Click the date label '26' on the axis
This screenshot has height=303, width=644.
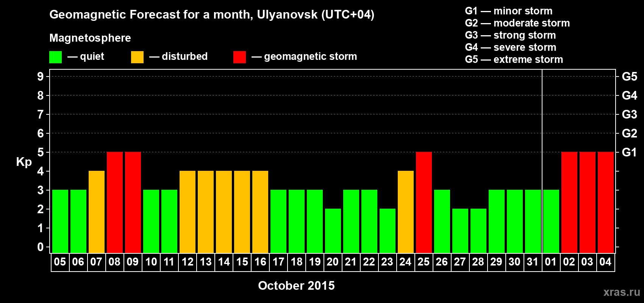tap(442, 262)
